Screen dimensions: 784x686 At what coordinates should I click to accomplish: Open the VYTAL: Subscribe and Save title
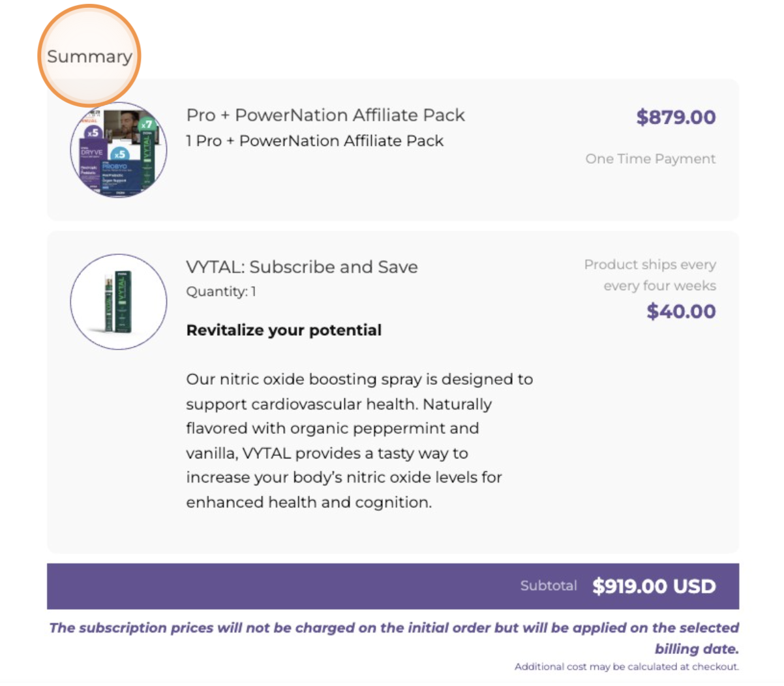pyautogui.click(x=302, y=267)
